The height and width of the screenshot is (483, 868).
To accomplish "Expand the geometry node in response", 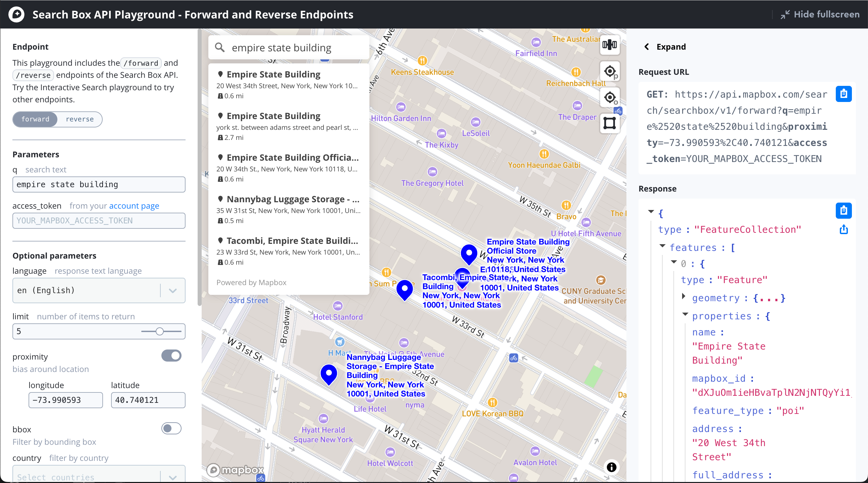I will pos(683,297).
